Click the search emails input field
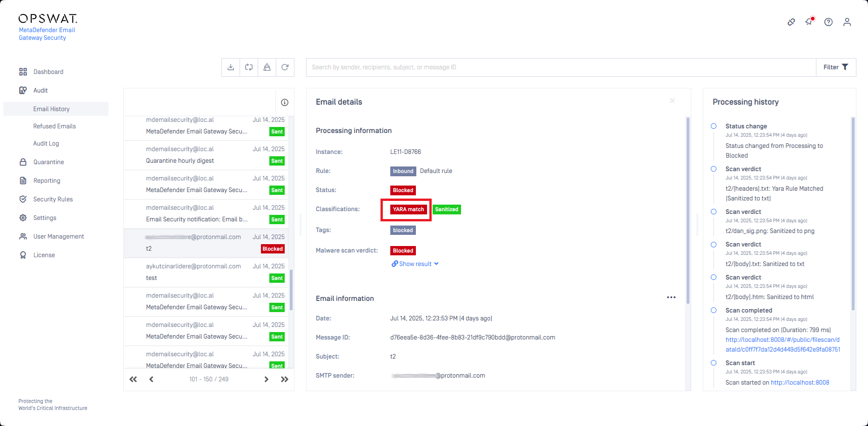 tap(561, 67)
